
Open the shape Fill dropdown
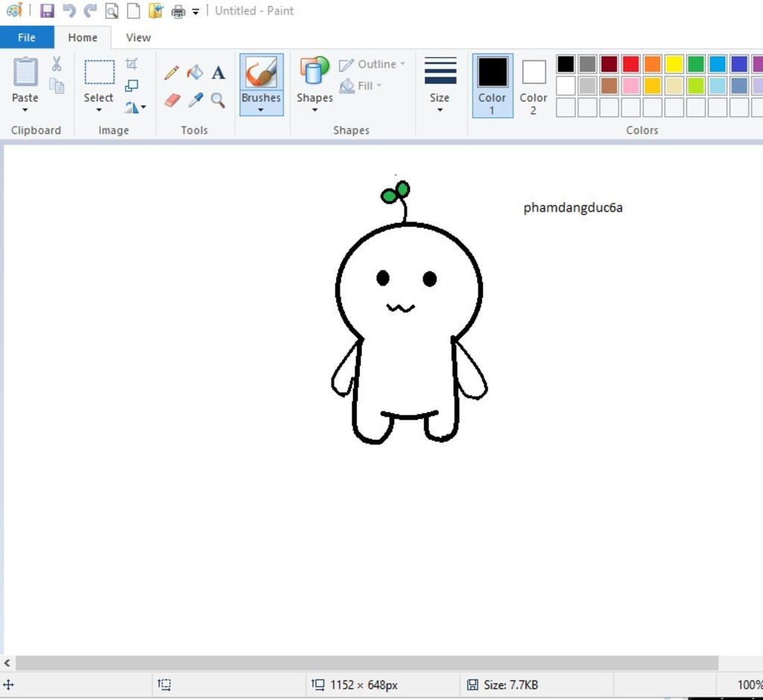(361, 86)
